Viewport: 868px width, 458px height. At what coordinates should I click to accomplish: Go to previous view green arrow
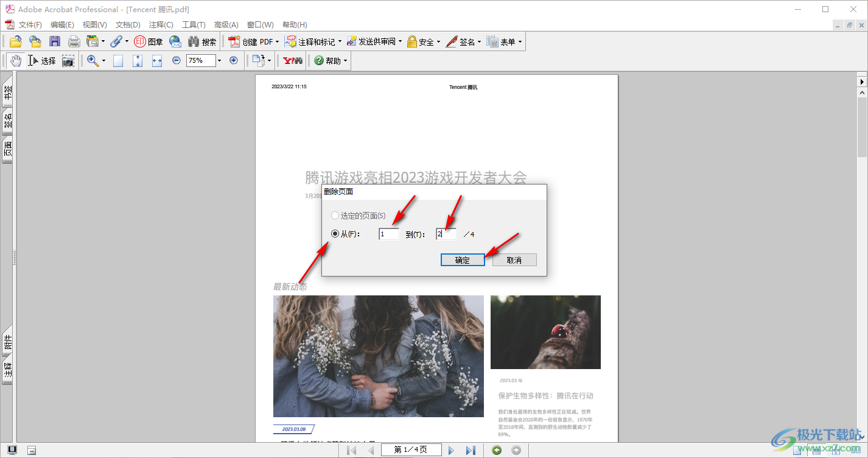point(497,450)
